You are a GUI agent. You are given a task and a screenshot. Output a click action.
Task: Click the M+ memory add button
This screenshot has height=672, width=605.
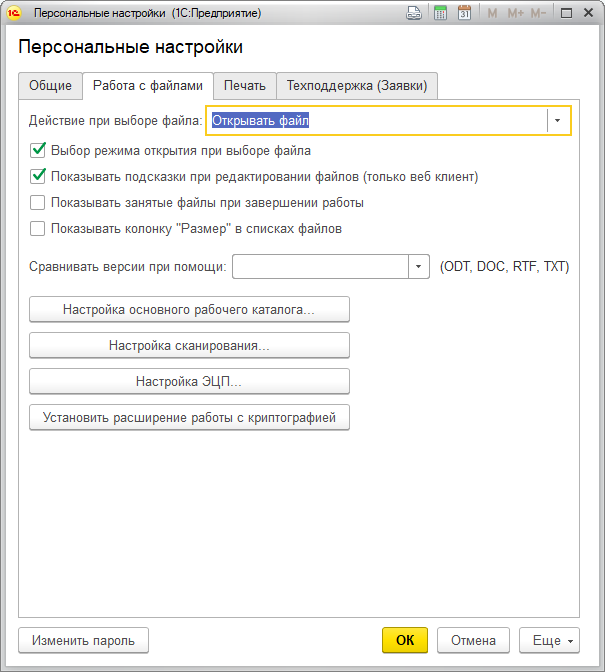pos(515,13)
